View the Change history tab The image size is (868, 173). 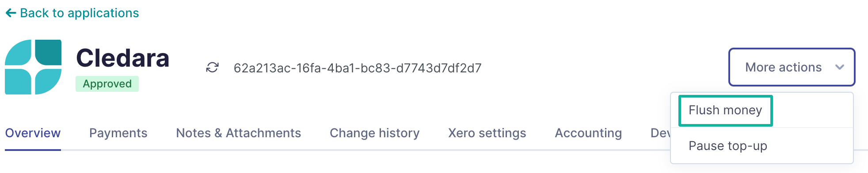pyautogui.click(x=374, y=133)
